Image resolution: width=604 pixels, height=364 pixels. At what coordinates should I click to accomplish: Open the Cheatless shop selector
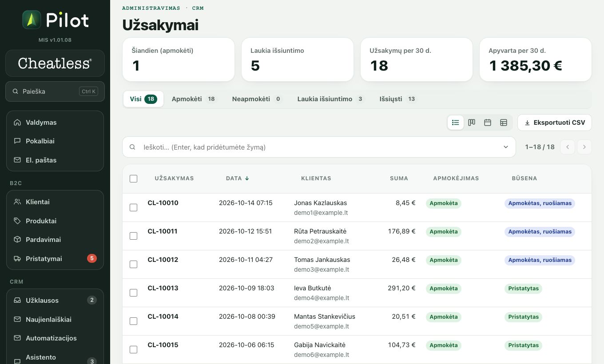pyautogui.click(x=55, y=63)
